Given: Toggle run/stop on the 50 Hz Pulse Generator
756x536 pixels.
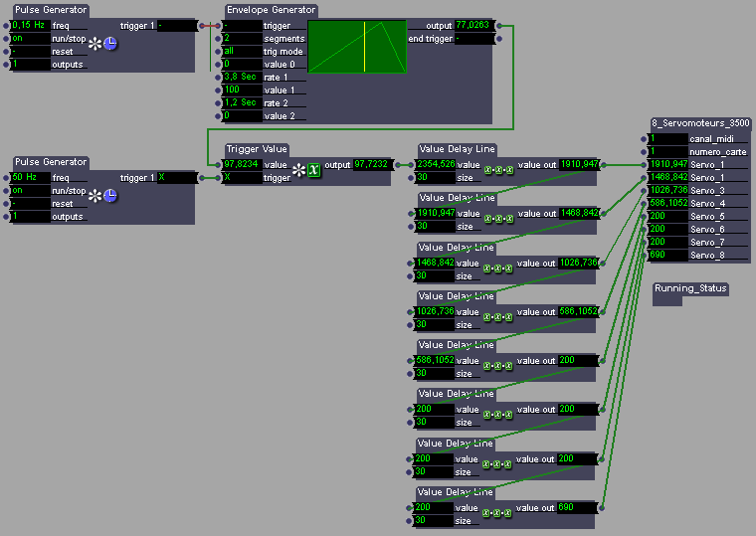Looking at the screenshot, I should point(30,190).
